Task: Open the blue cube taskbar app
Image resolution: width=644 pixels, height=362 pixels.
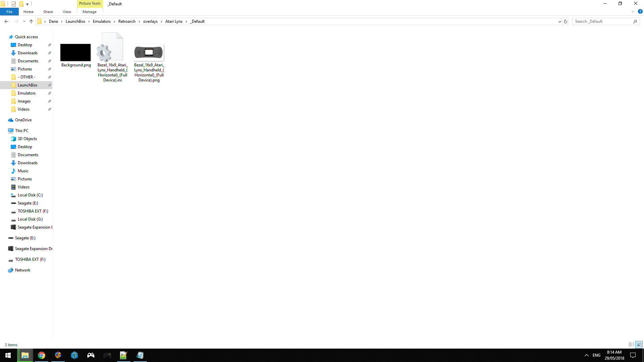Action: (x=74, y=355)
